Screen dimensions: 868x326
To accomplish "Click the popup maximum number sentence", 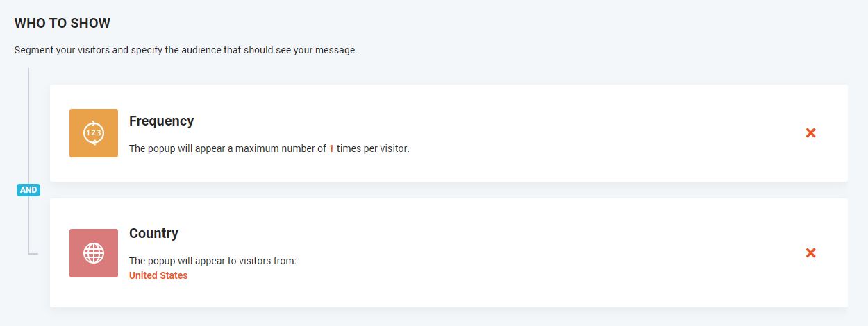I will coord(228,148).
